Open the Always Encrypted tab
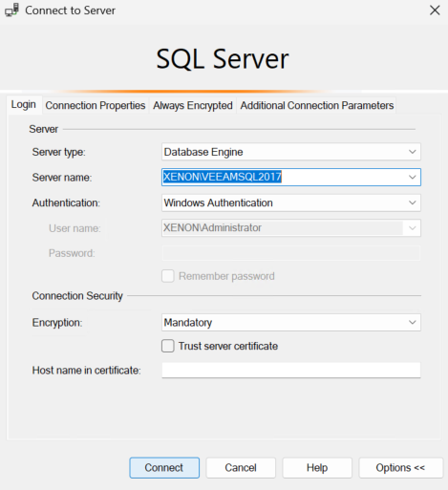This screenshot has height=490, width=448. 193,105
